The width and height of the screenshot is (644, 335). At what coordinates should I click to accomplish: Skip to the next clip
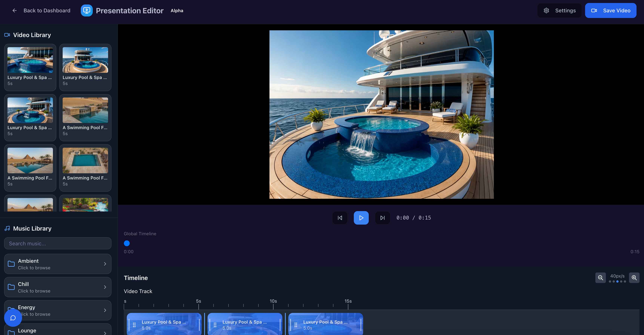click(x=382, y=218)
